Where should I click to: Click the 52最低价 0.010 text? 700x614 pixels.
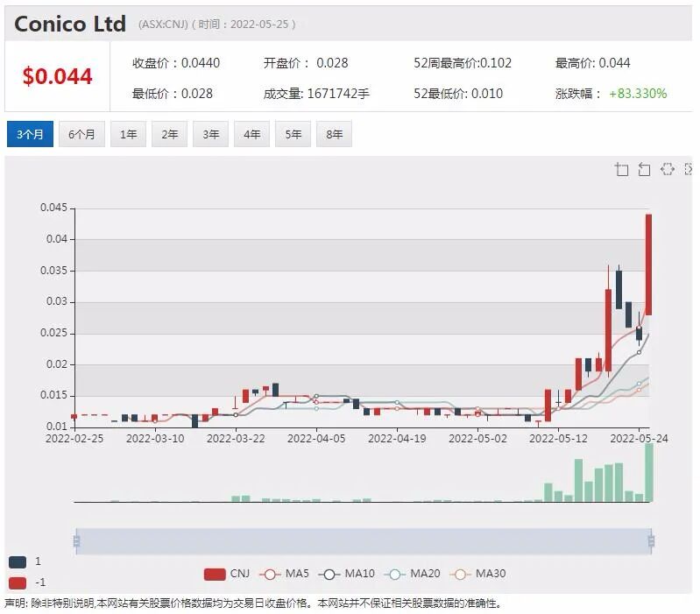coord(458,94)
